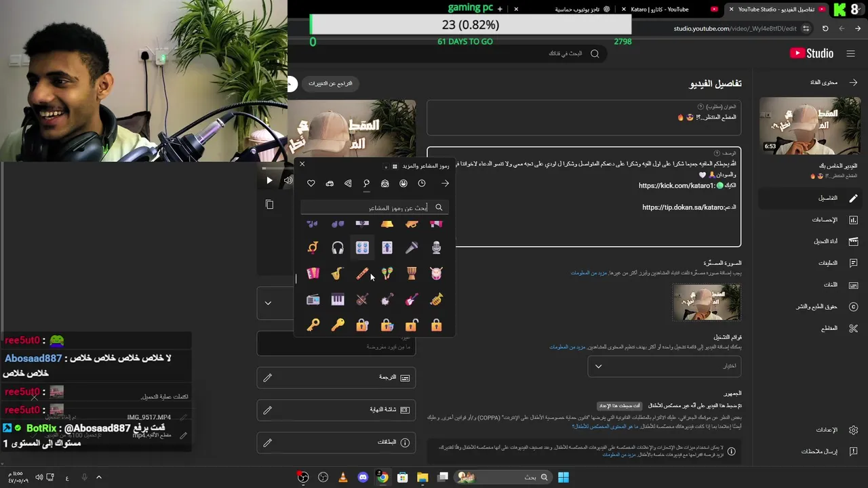Insert the postal horn emoji
This screenshot has height=488, width=868.
point(313,248)
